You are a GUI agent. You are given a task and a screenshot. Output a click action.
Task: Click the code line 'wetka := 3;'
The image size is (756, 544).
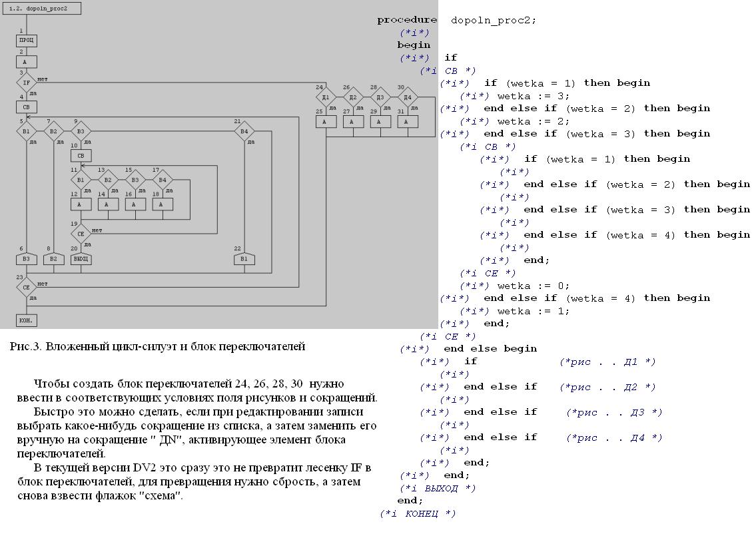tap(533, 96)
